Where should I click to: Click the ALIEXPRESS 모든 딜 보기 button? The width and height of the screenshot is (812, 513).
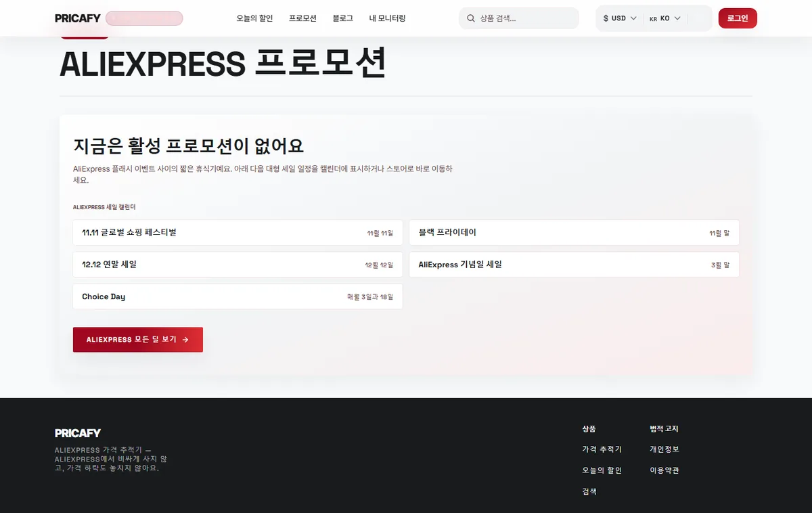click(x=138, y=340)
